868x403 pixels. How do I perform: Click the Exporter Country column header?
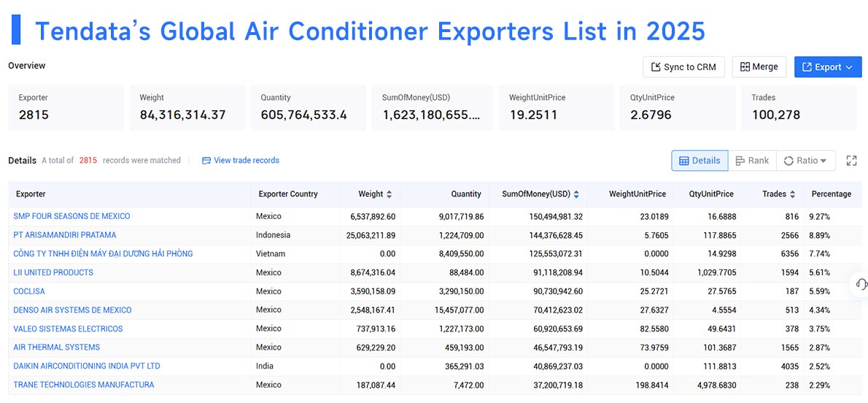pyautogui.click(x=288, y=195)
